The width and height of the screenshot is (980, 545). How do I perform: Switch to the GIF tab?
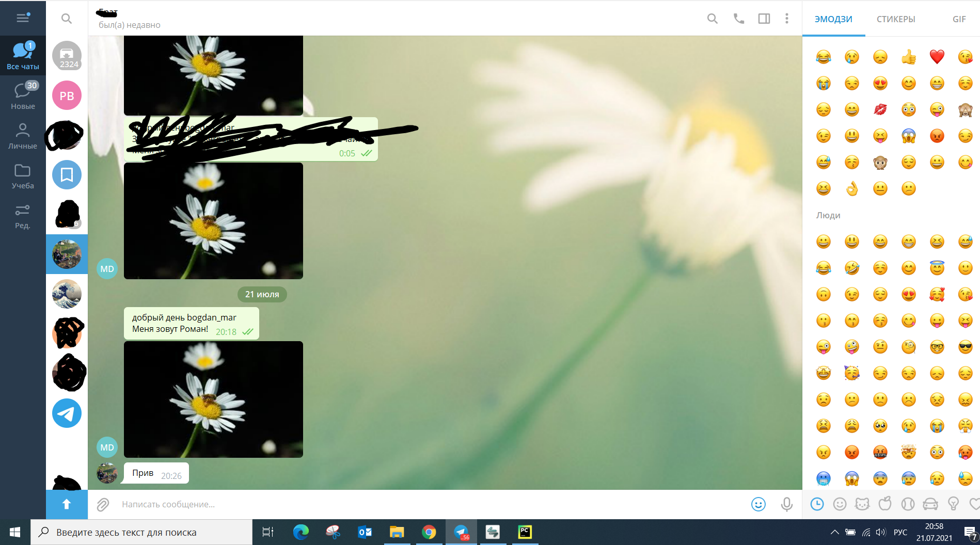click(x=959, y=19)
